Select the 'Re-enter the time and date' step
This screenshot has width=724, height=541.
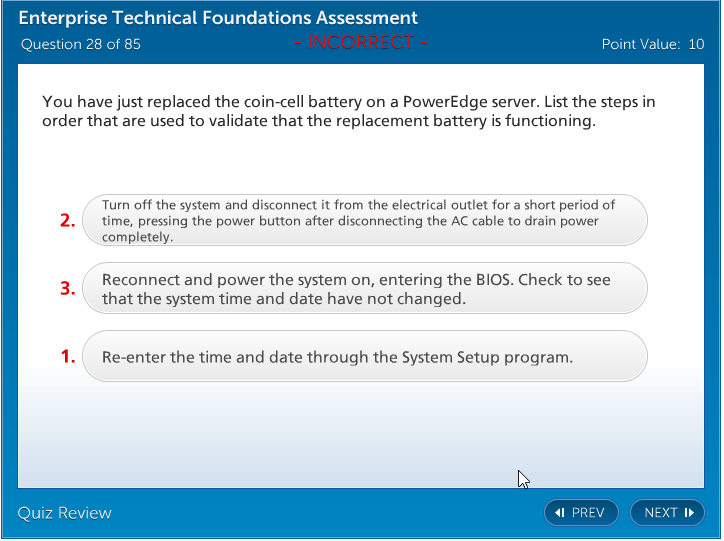click(x=364, y=357)
